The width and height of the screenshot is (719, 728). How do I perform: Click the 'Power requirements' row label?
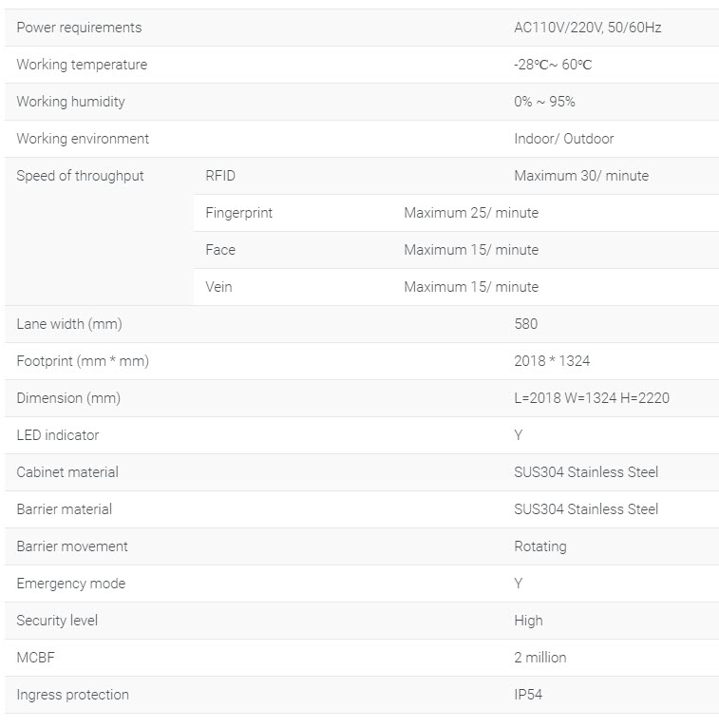click(79, 28)
